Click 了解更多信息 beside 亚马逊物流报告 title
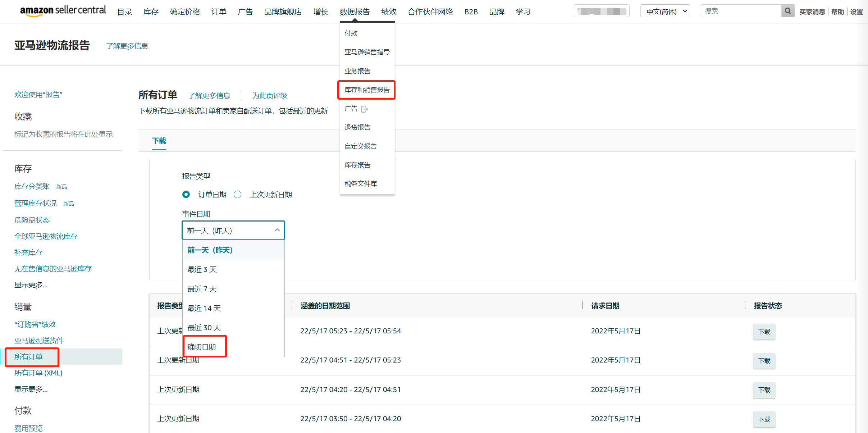The image size is (868, 433). pyautogui.click(x=127, y=46)
